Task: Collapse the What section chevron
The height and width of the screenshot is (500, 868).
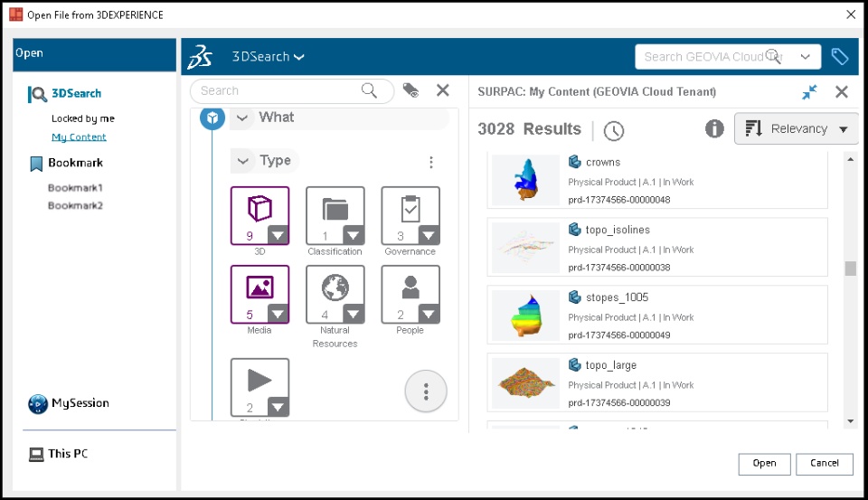Action: point(242,118)
